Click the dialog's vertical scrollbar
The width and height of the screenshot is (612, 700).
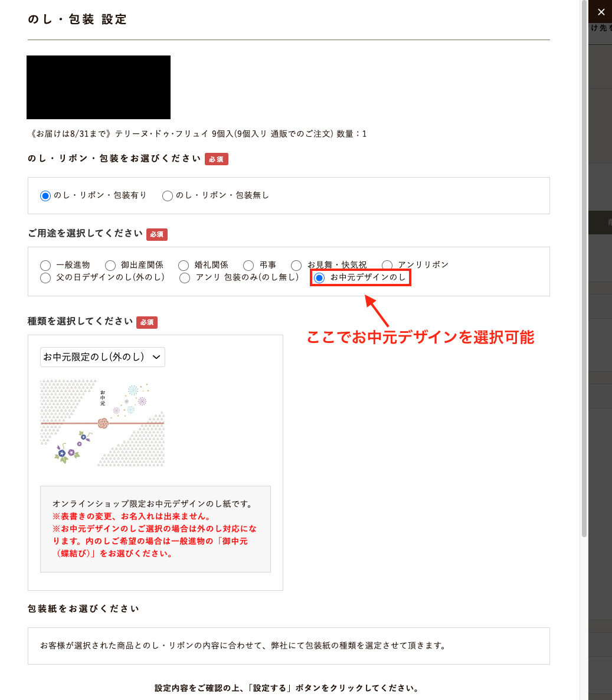pos(584,268)
